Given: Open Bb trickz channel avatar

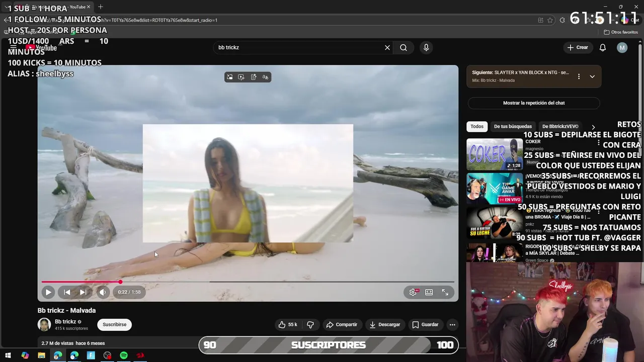Looking at the screenshot, I should [x=44, y=325].
